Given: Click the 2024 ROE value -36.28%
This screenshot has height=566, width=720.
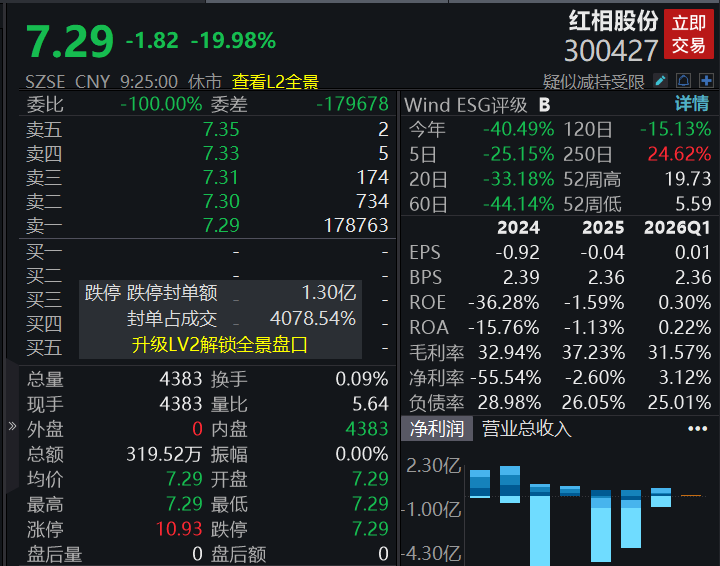Looking at the screenshot, I should pos(504,303).
